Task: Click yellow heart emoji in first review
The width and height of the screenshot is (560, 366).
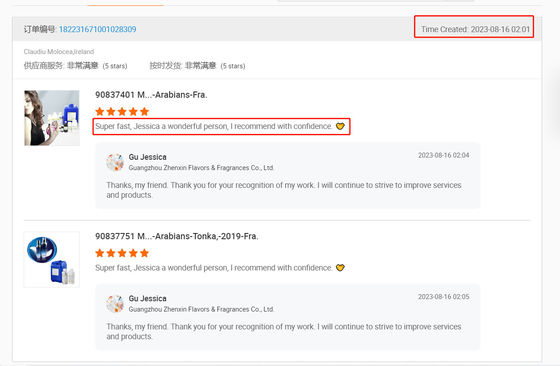Action: 340,126
